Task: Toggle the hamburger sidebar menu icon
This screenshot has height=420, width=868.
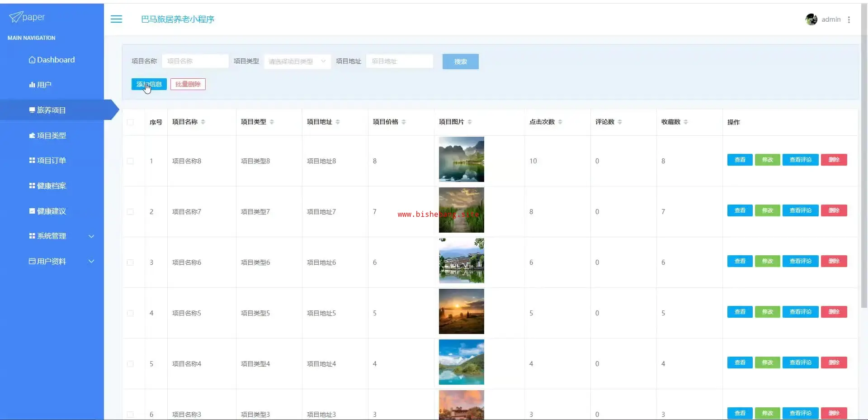Action: pos(116,19)
